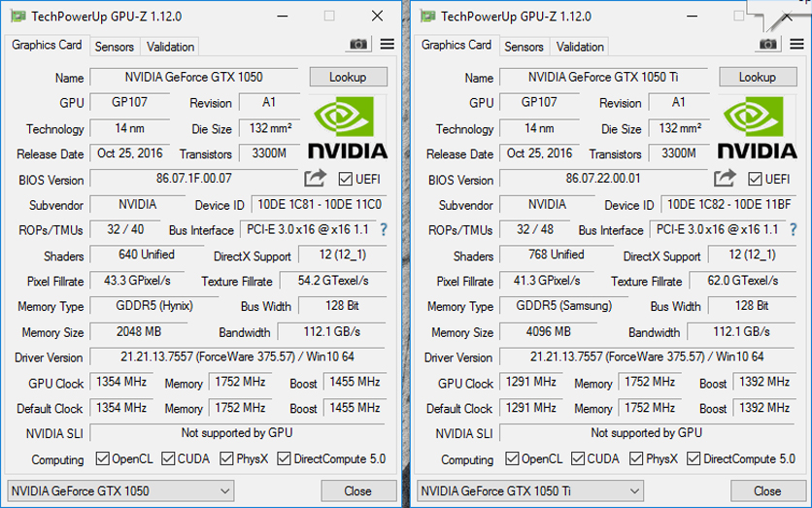Click the NVIDIA logo in GTX 1050 window
This screenshot has width=812, height=508.
348,127
